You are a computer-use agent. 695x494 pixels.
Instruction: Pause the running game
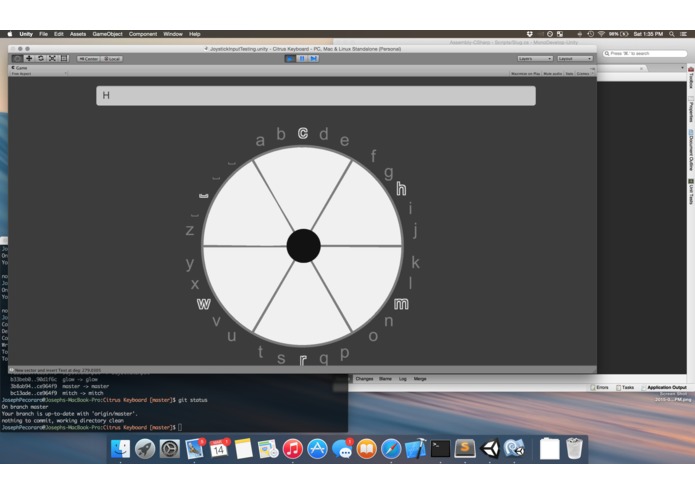pyautogui.click(x=302, y=58)
